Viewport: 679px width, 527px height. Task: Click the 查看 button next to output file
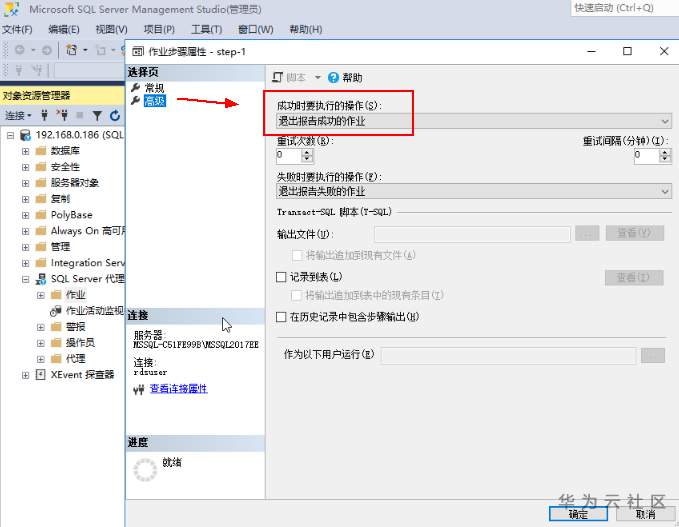click(x=634, y=233)
